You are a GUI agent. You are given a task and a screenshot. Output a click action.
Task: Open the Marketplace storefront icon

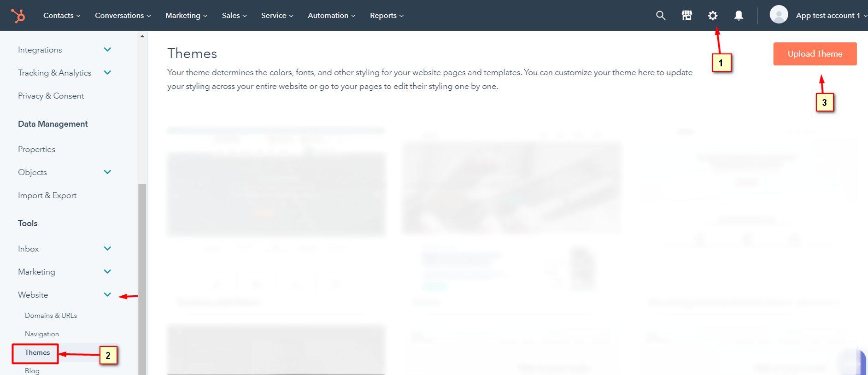tap(686, 16)
